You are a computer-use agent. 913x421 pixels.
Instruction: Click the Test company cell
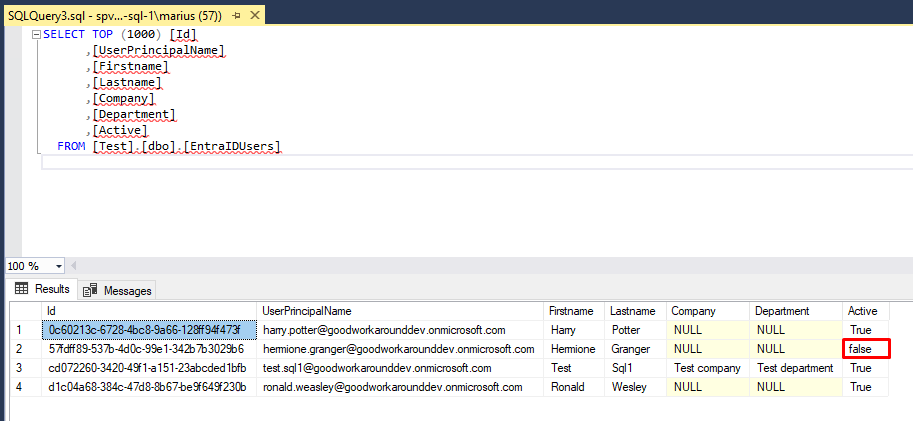coord(708,368)
